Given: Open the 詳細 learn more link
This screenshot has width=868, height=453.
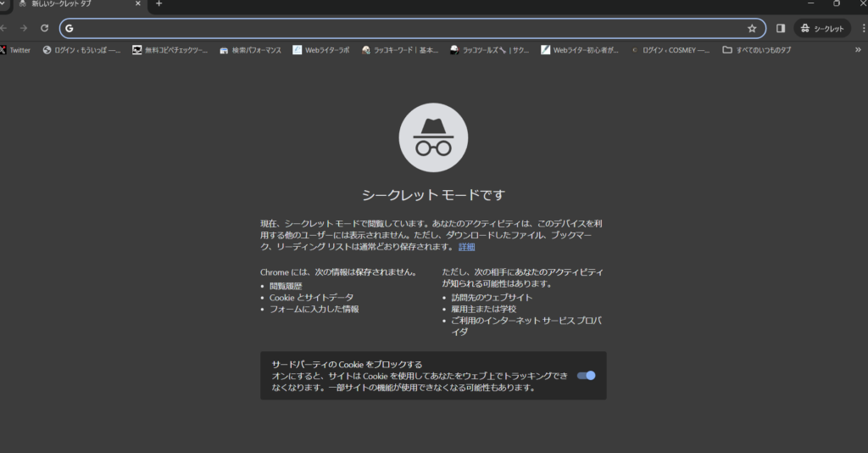Looking at the screenshot, I should [467, 247].
